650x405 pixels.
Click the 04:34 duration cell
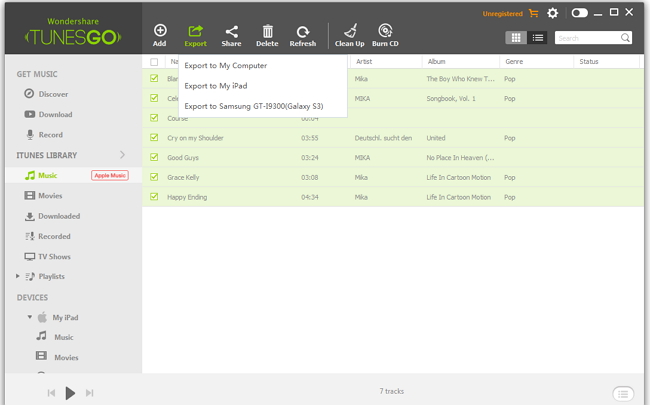pyautogui.click(x=310, y=197)
